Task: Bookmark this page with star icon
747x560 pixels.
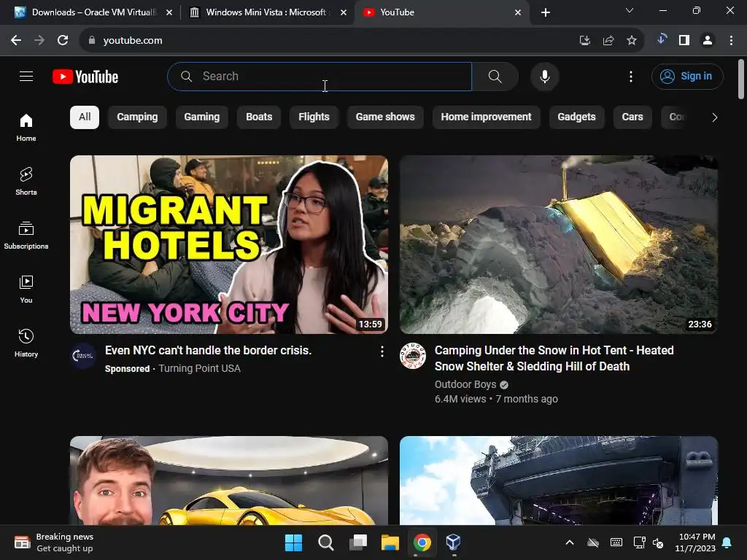Action: click(x=631, y=41)
